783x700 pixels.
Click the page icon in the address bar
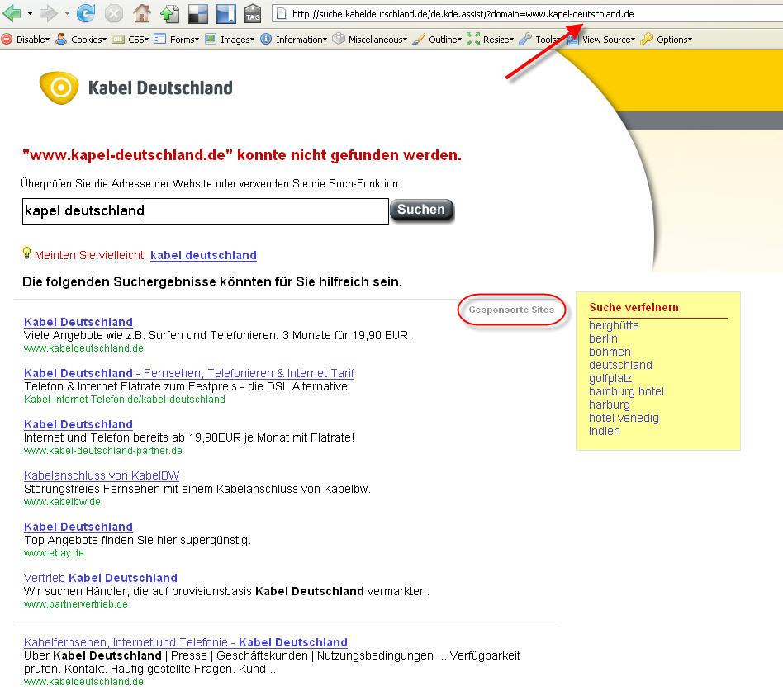click(282, 14)
